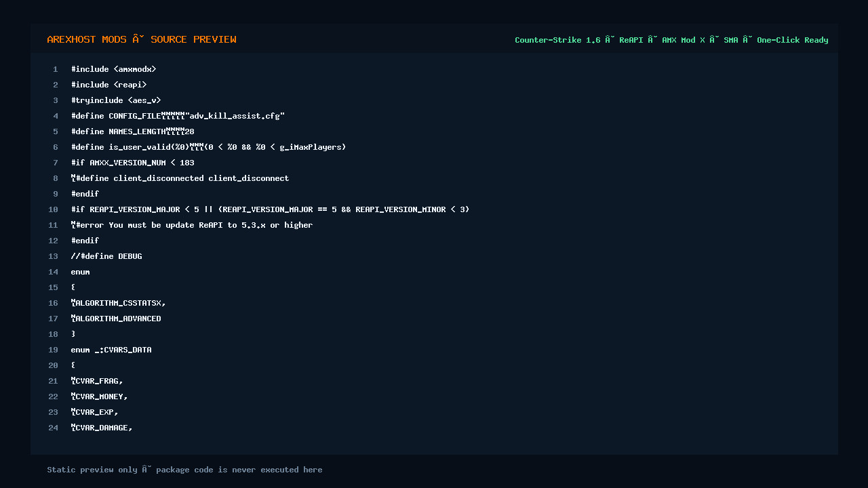Click the "#endif" text on line 9

pyautogui.click(x=85, y=194)
